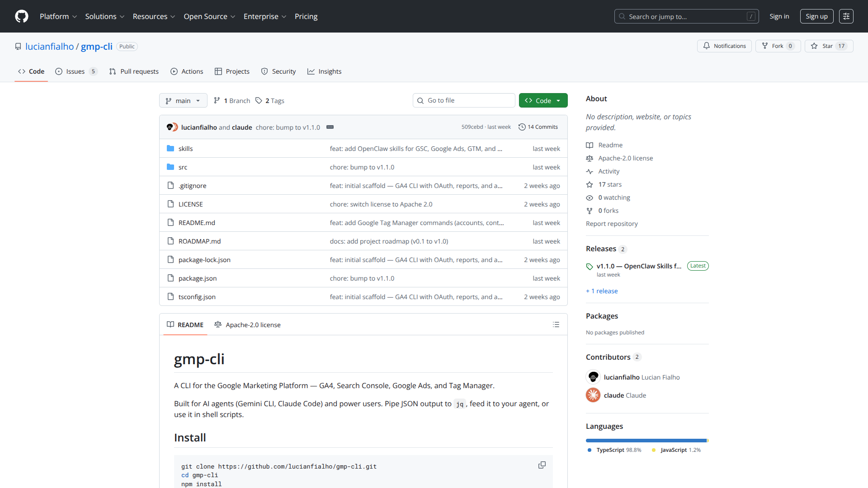Open the README outline list icon
Viewport: 868px width, 488px height.
click(x=556, y=325)
